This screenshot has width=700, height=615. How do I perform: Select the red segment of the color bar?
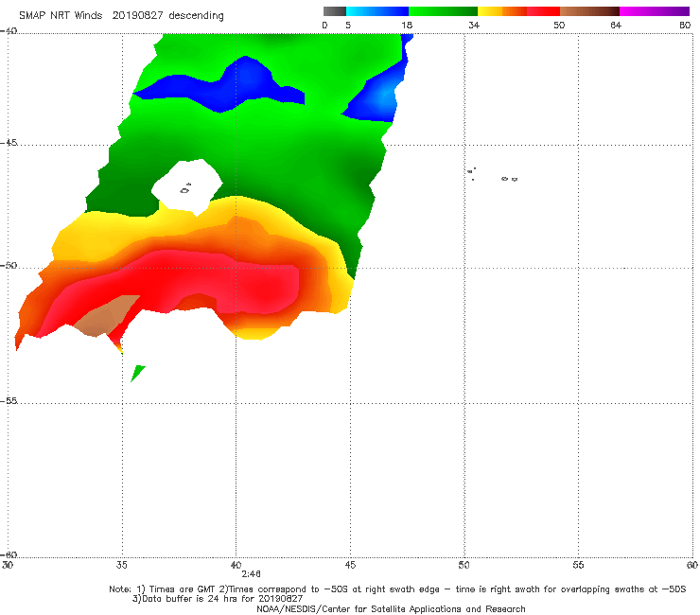[x=543, y=11]
